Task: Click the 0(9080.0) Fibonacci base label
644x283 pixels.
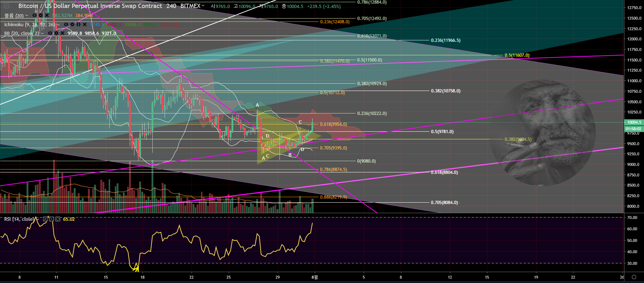Action: 366,161
